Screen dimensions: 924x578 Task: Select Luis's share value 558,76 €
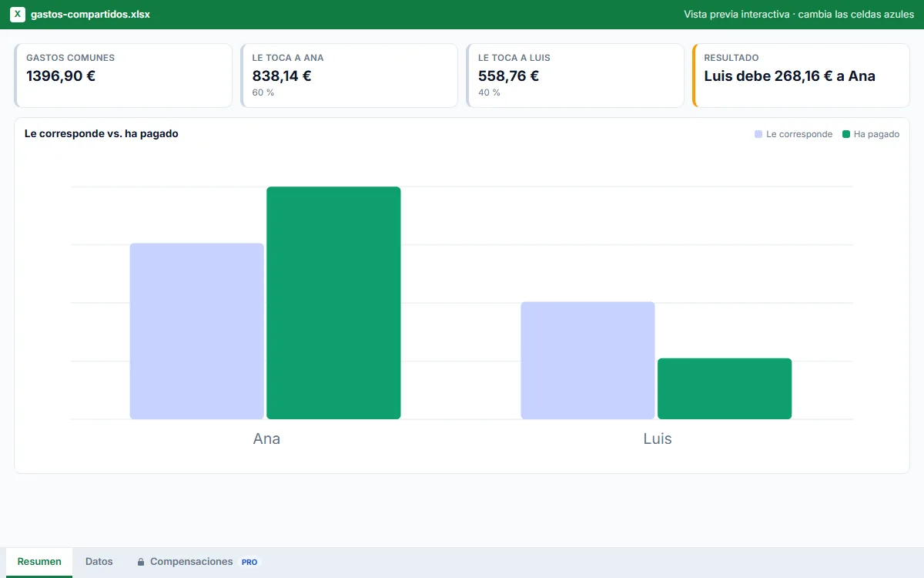click(508, 76)
